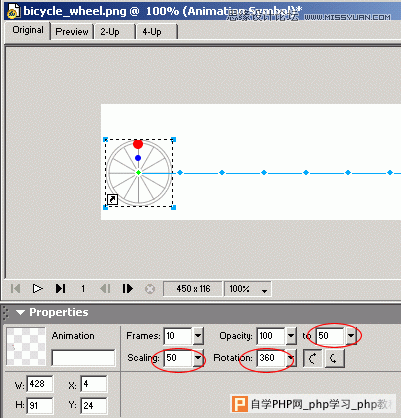The image size is (401, 418).
Task: Step to previous frame
Action: [105, 288]
